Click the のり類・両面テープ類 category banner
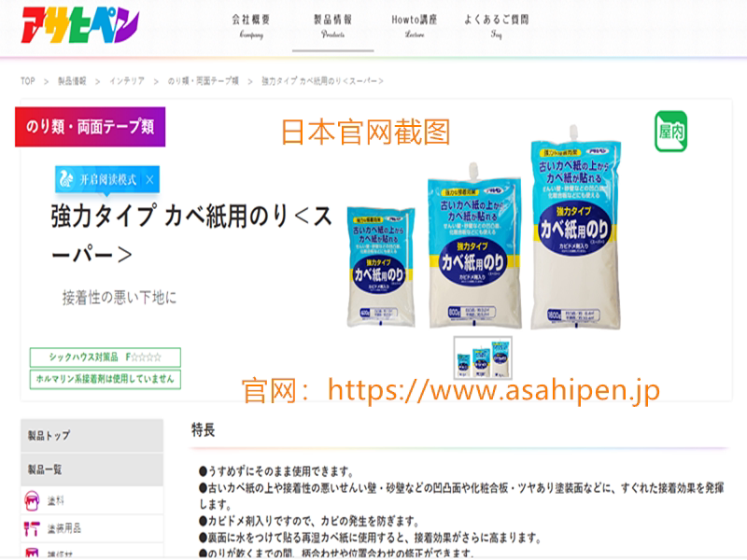Viewport: 747px width, 560px height. (x=90, y=127)
